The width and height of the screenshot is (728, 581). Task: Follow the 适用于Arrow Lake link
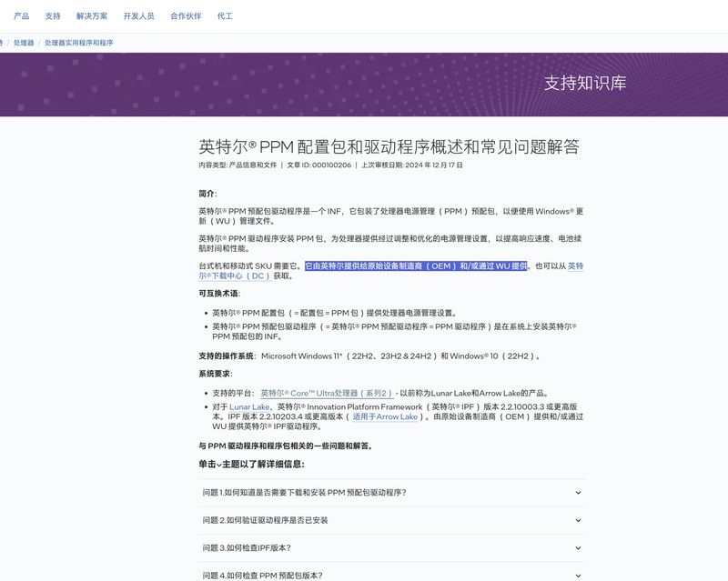tap(384, 416)
